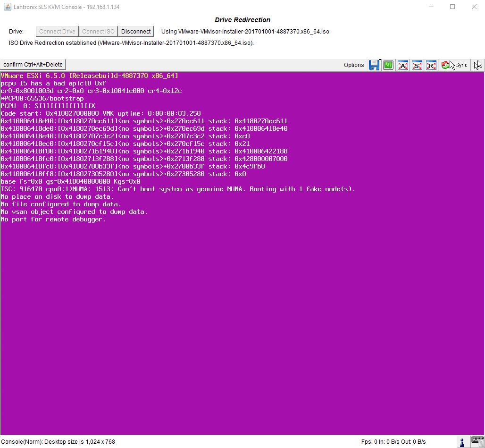Click the stack trace line ending 'stack: 0xc0'
485x448 pixels.
pos(125,136)
